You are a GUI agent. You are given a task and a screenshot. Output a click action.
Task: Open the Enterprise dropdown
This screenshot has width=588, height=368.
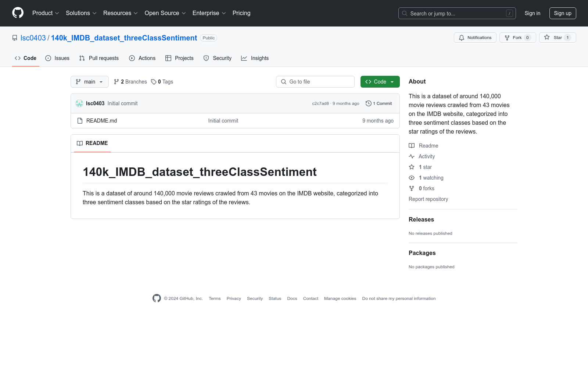[x=209, y=13]
